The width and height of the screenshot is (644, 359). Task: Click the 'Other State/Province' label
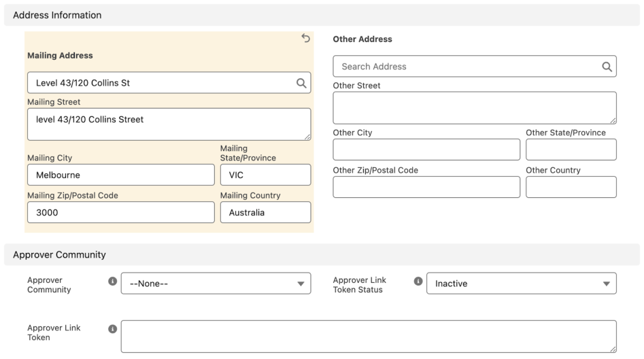pyautogui.click(x=566, y=133)
